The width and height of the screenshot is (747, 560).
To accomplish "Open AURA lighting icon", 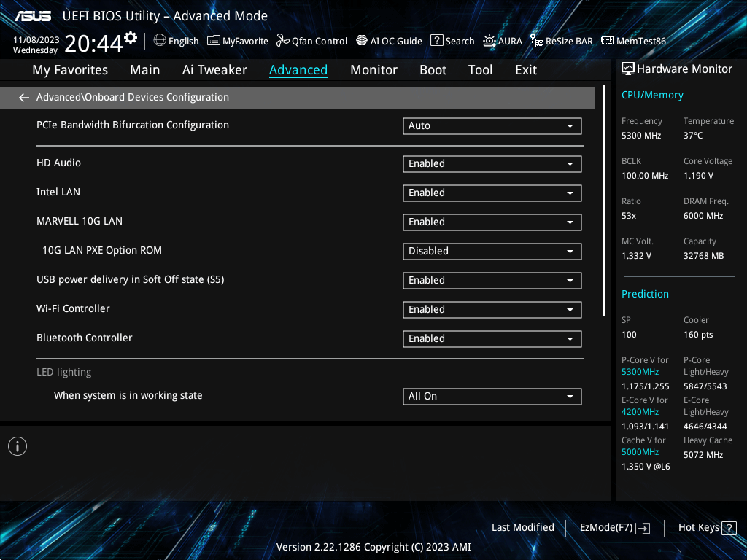I will click(x=489, y=41).
